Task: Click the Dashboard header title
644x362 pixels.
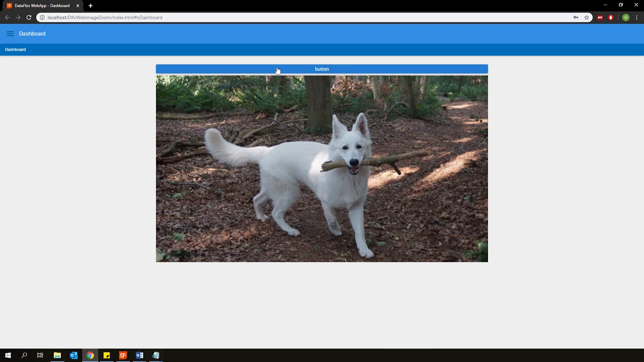Action: pyautogui.click(x=32, y=34)
